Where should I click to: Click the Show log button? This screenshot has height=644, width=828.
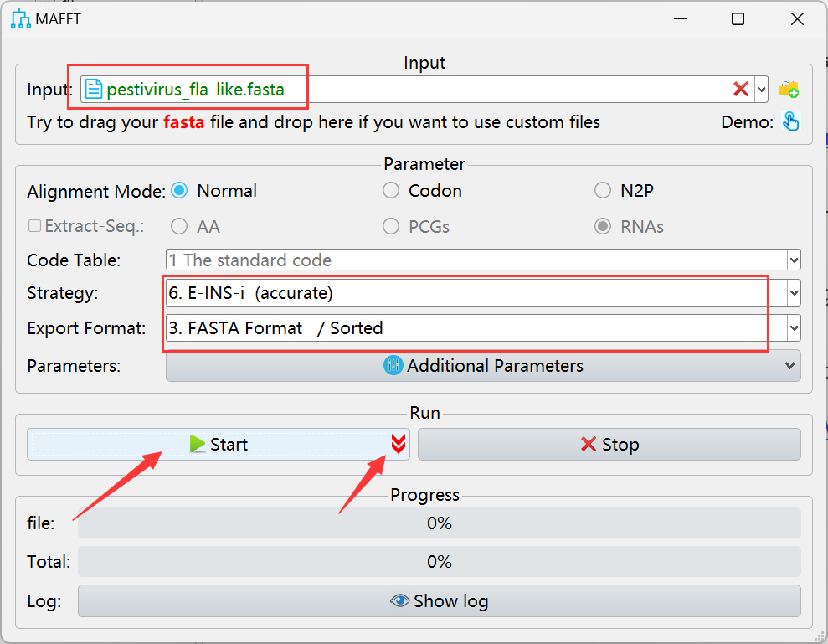tap(439, 600)
